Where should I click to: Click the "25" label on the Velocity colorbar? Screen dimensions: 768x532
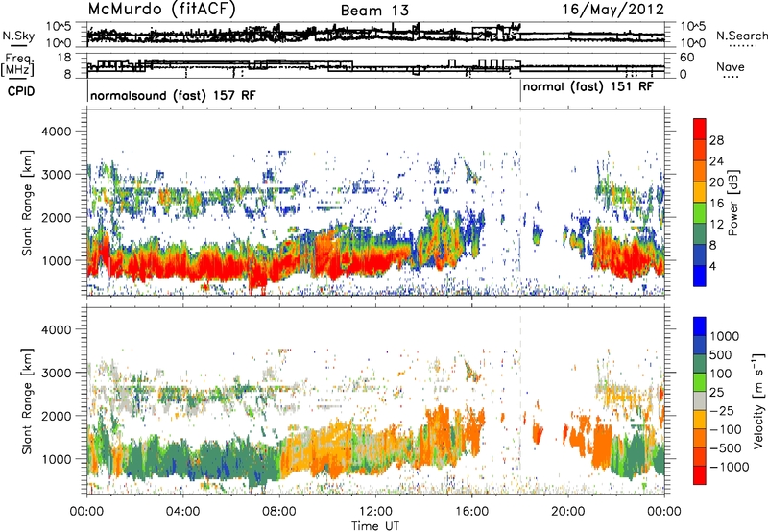716,392
